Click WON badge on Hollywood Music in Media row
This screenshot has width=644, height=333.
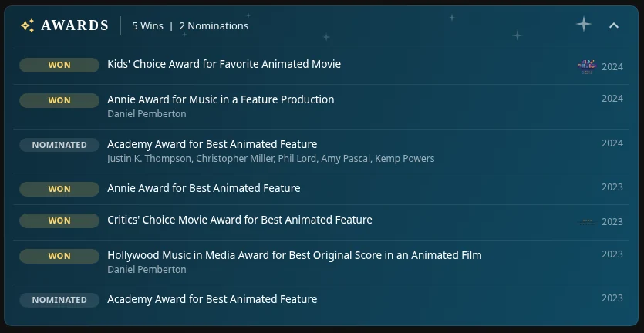(x=59, y=256)
